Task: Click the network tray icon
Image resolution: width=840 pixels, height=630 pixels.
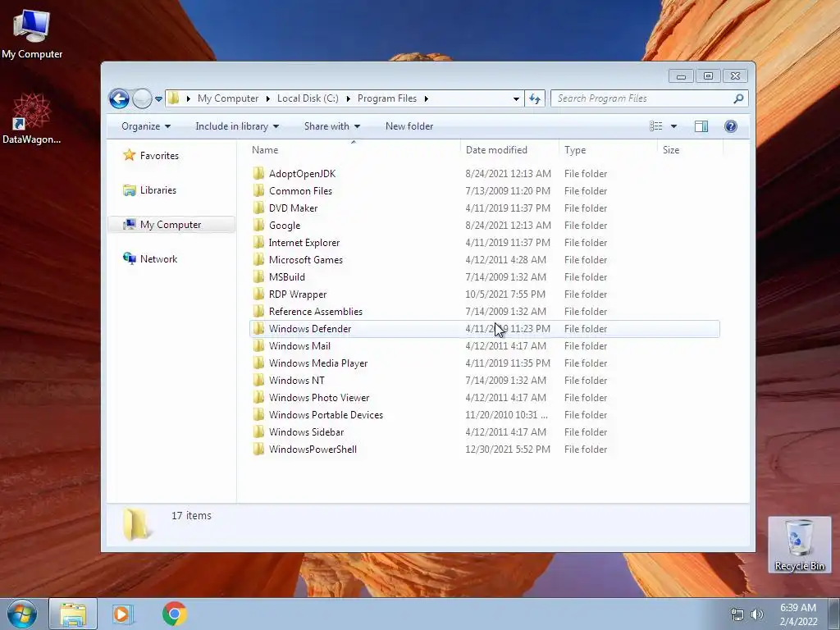Action: point(737,614)
